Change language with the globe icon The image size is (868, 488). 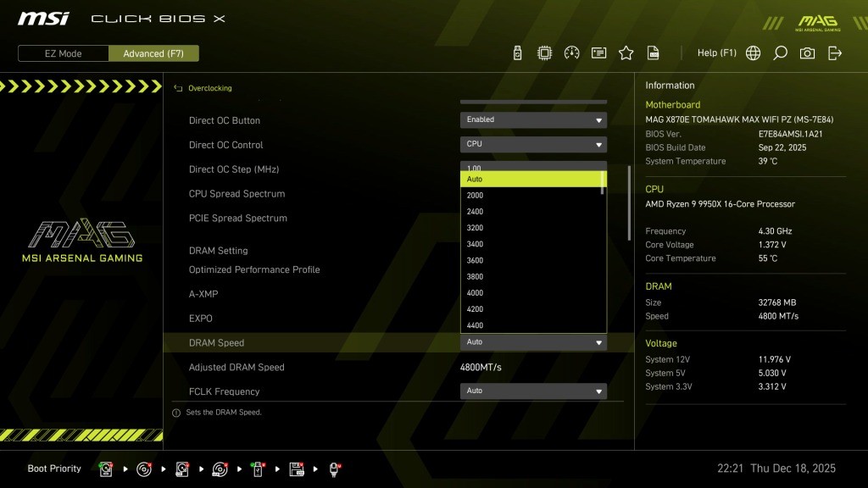(x=753, y=53)
